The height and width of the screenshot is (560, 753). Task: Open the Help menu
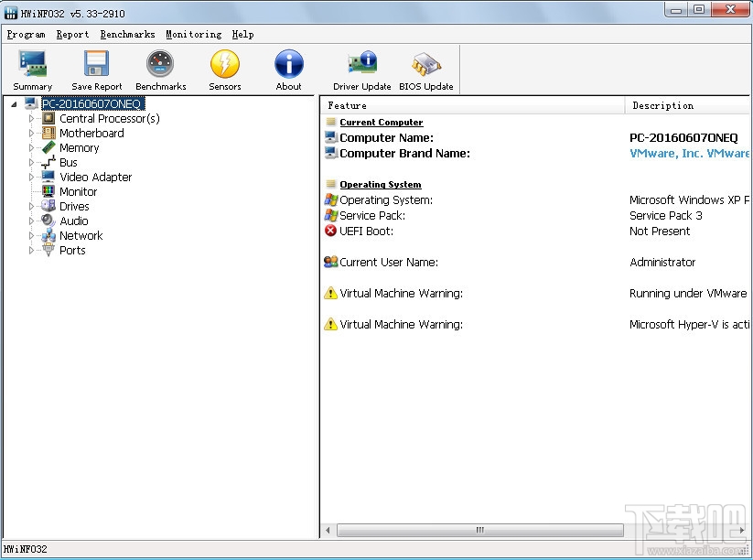[x=243, y=35]
